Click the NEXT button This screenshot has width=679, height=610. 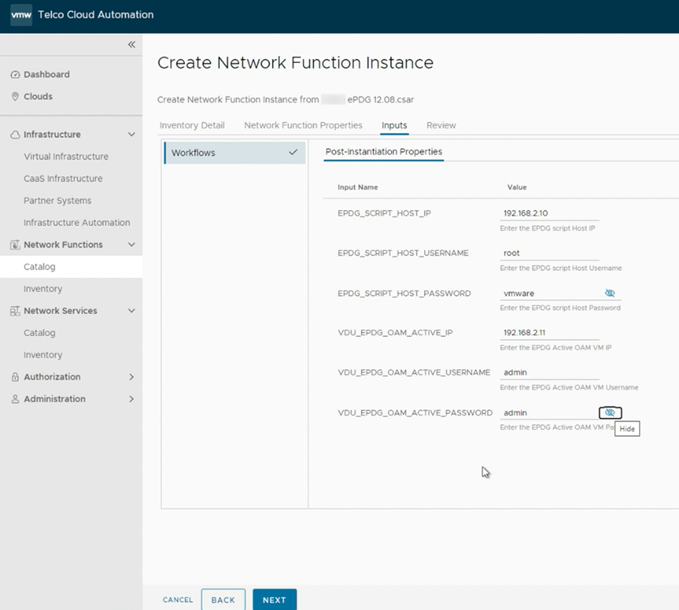[x=274, y=600]
